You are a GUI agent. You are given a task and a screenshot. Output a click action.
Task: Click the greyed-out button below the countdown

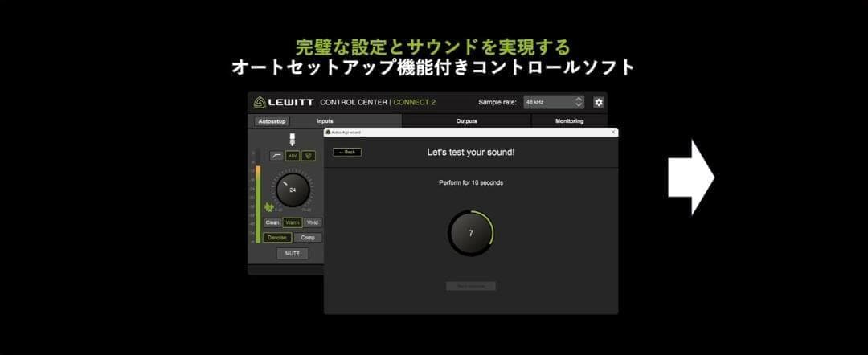pyautogui.click(x=471, y=286)
